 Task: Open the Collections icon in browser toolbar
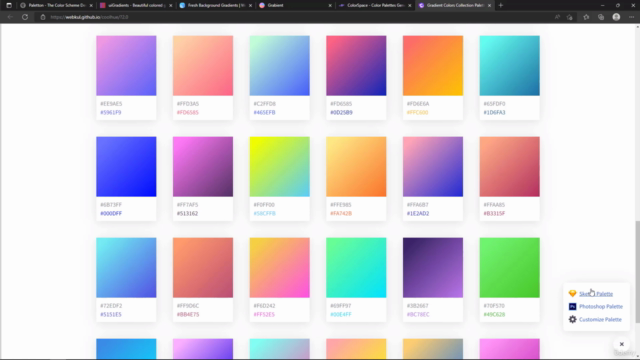tap(601, 17)
